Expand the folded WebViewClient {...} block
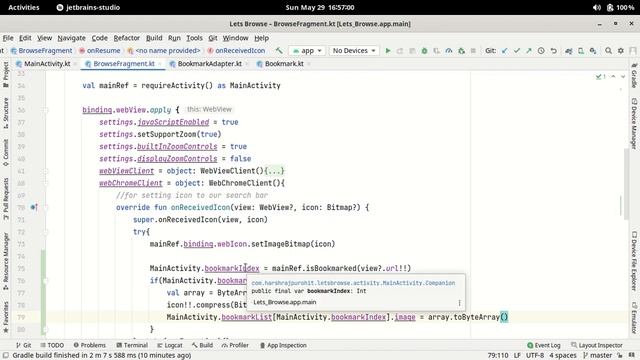Image resolution: width=640 pixels, height=360 pixels. click(x=274, y=171)
